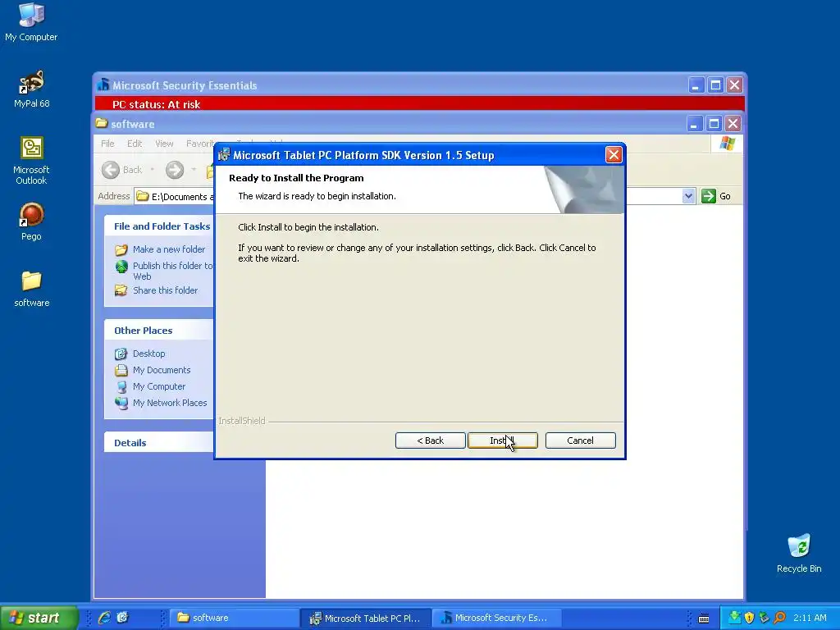Close the software Explorer window
Viewport: 840px width, 630px height.
click(x=733, y=124)
